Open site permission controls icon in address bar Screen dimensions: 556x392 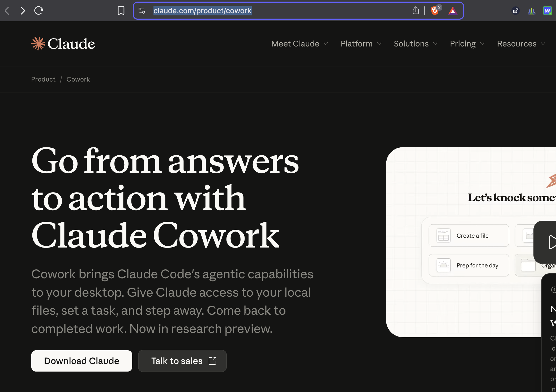[142, 11]
